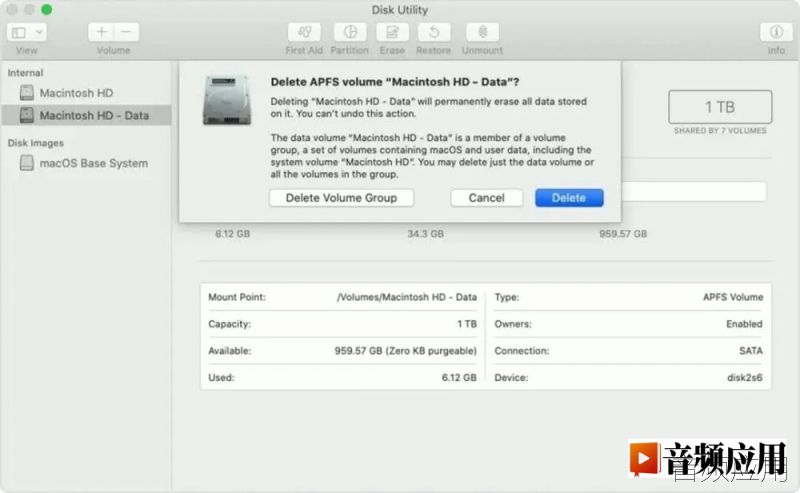Click the hard drive image in dialog
The width and height of the screenshot is (800, 493).
pyautogui.click(x=227, y=101)
